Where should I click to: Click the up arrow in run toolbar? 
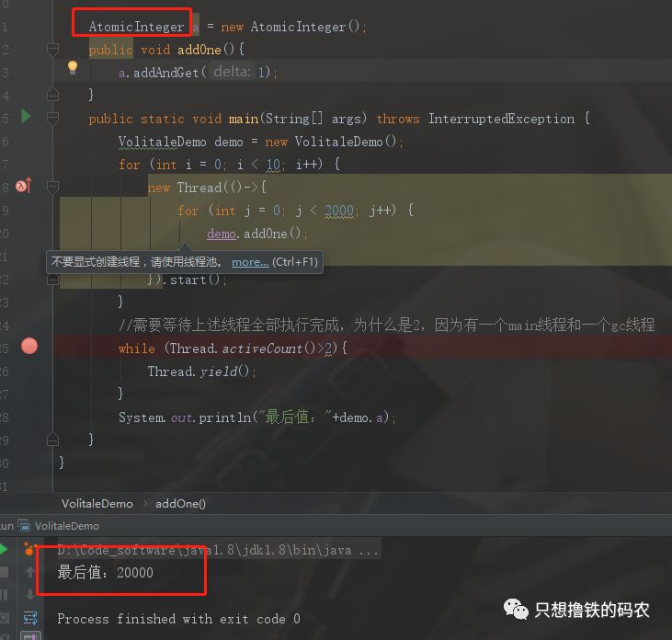pyautogui.click(x=30, y=571)
